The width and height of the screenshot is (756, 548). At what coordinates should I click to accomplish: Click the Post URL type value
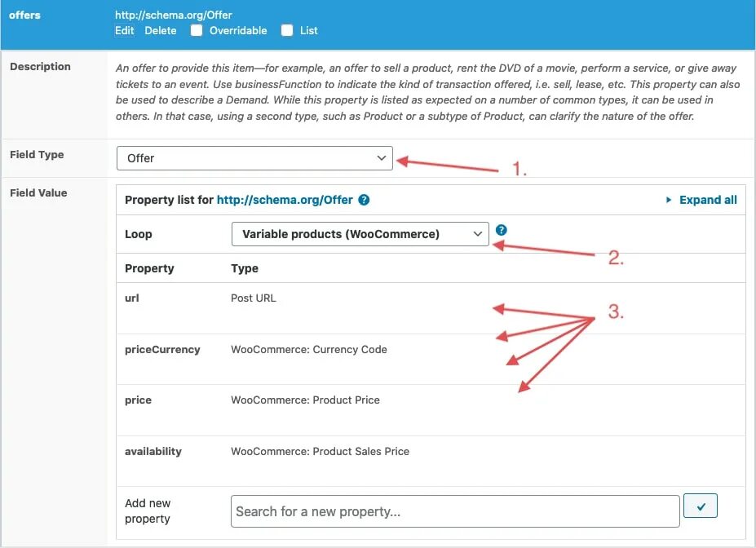pos(254,298)
